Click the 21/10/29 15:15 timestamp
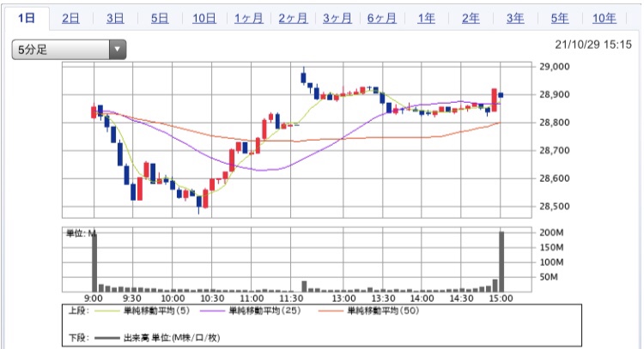 593,45
